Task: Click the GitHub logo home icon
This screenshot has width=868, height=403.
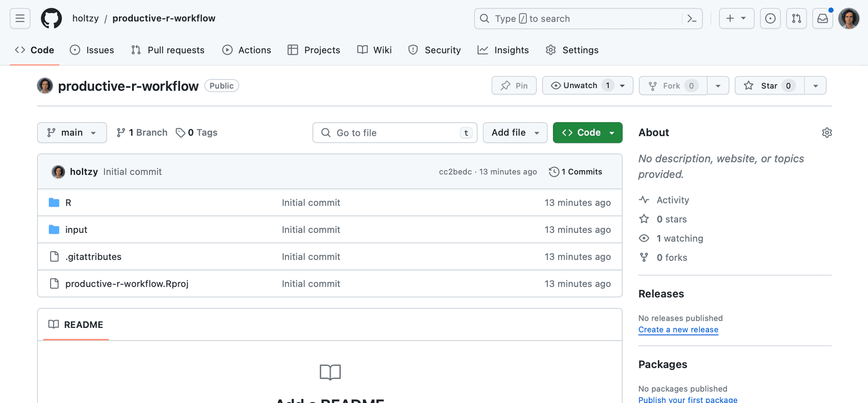Action: (51, 19)
